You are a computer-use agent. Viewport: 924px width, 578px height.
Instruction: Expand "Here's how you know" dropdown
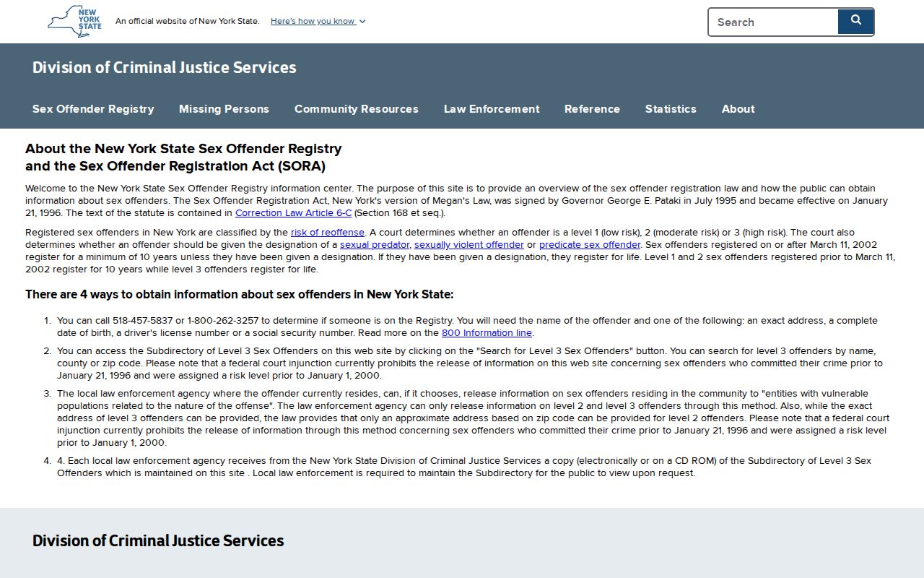pos(318,21)
